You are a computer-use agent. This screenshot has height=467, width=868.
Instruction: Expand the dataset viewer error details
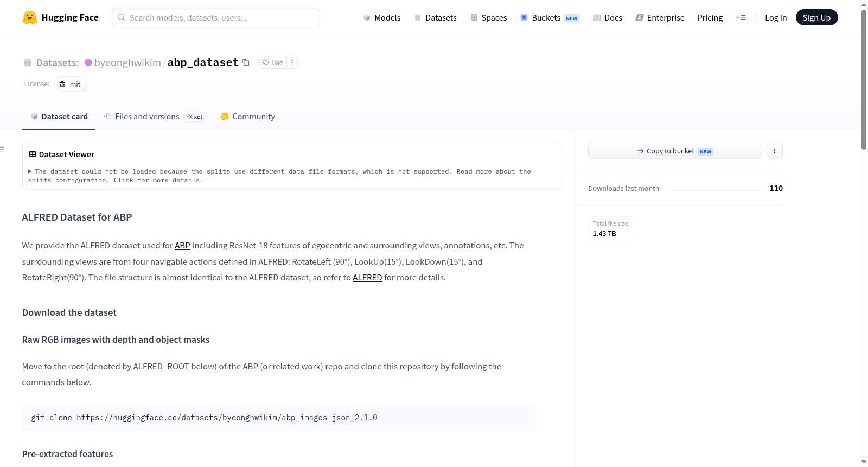click(x=30, y=171)
